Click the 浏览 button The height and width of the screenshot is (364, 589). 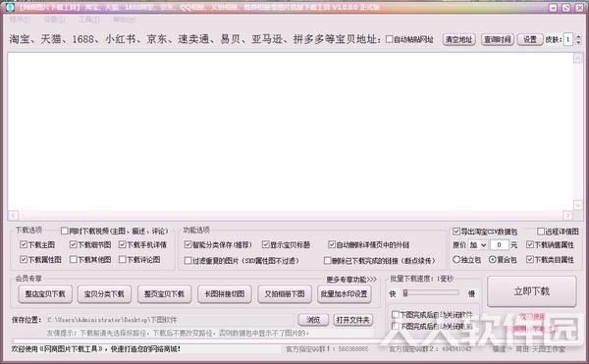point(313,320)
